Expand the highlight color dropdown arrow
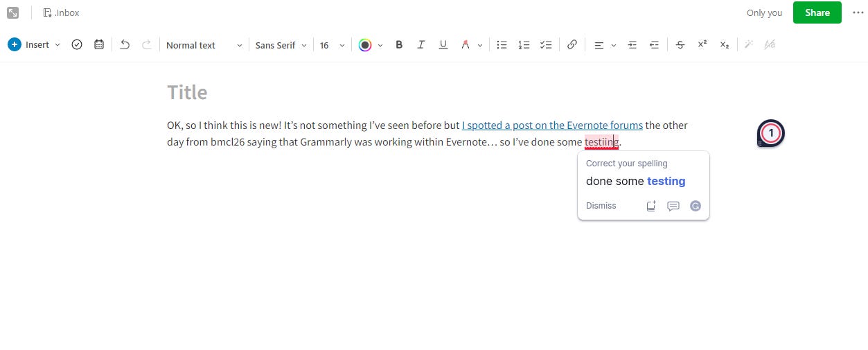The image size is (868, 350). pyautogui.click(x=480, y=45)
